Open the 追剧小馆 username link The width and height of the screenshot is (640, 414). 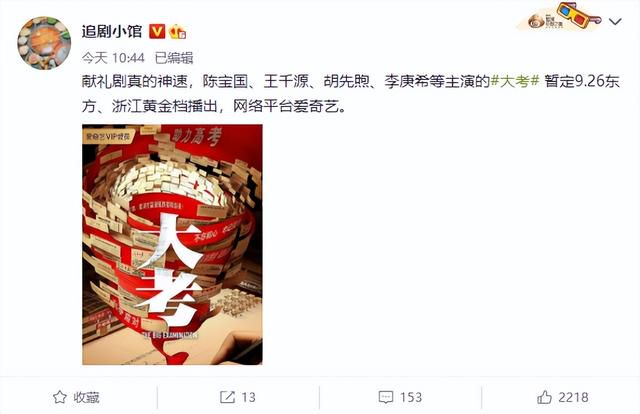[x=112, y=31]
